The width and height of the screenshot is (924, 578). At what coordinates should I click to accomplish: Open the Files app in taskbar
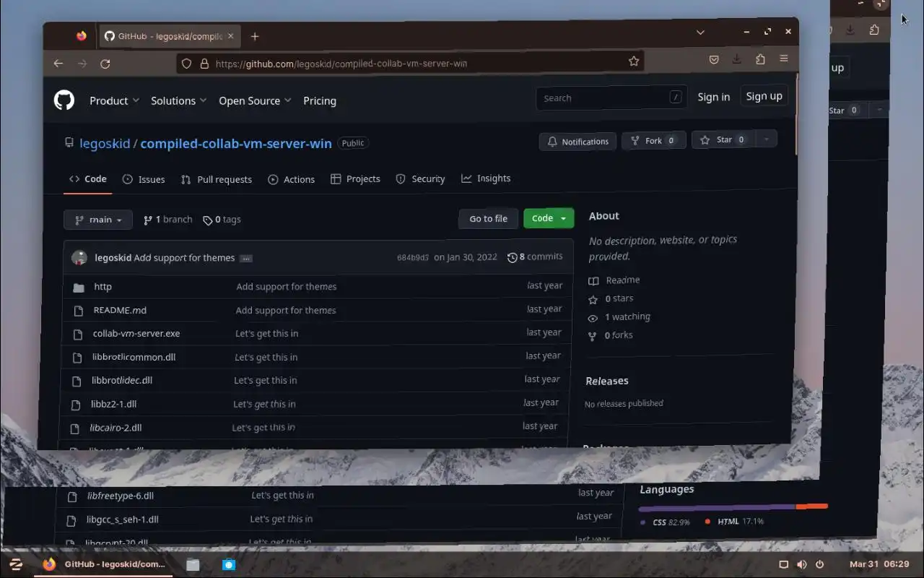click(193, 564)
